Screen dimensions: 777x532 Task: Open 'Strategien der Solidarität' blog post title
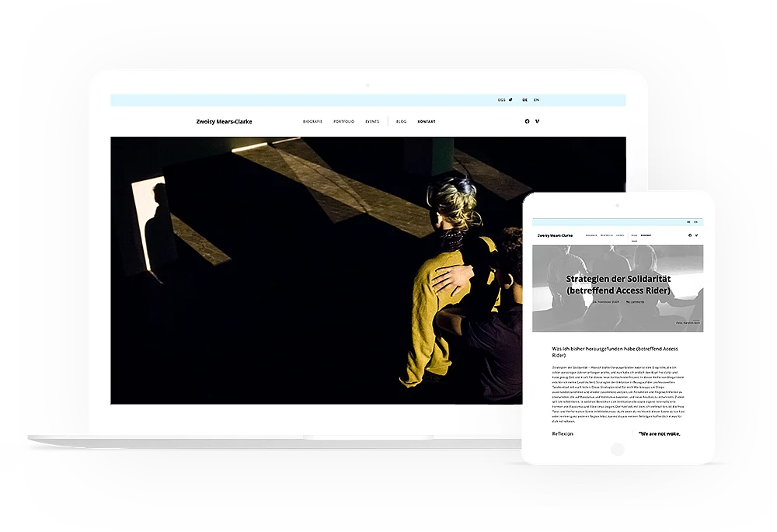[x=618, y=284]
